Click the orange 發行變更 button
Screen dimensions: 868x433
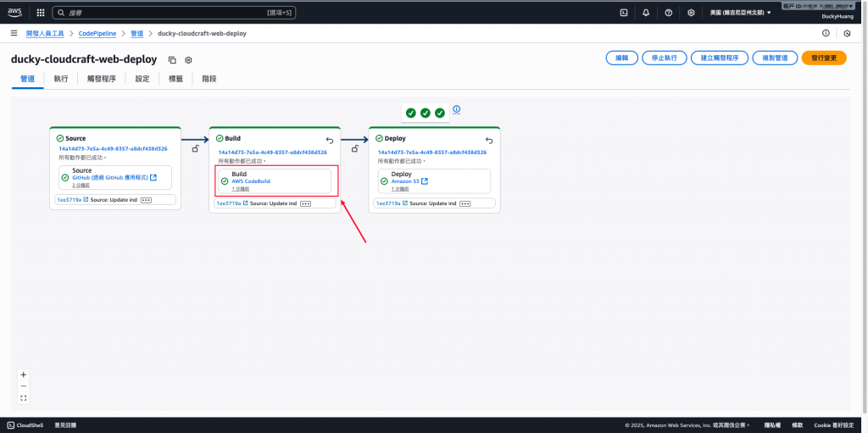(x=824, y=58)
